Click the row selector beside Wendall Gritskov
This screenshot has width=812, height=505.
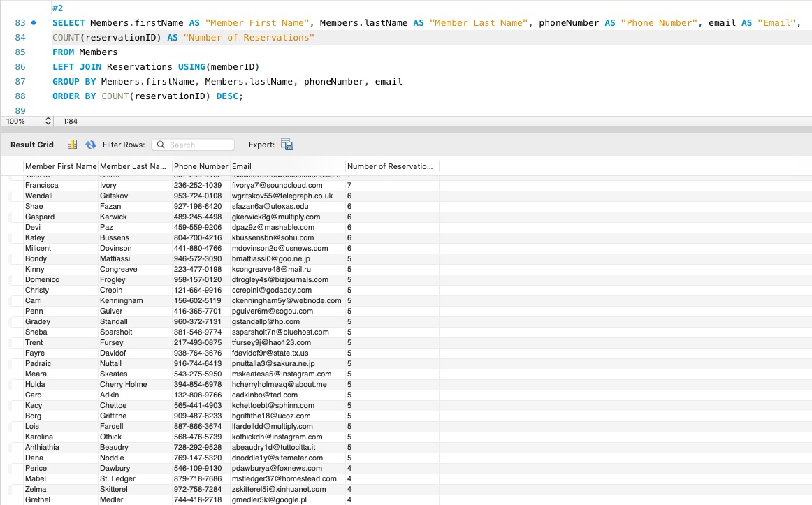[x=15, y=196]
